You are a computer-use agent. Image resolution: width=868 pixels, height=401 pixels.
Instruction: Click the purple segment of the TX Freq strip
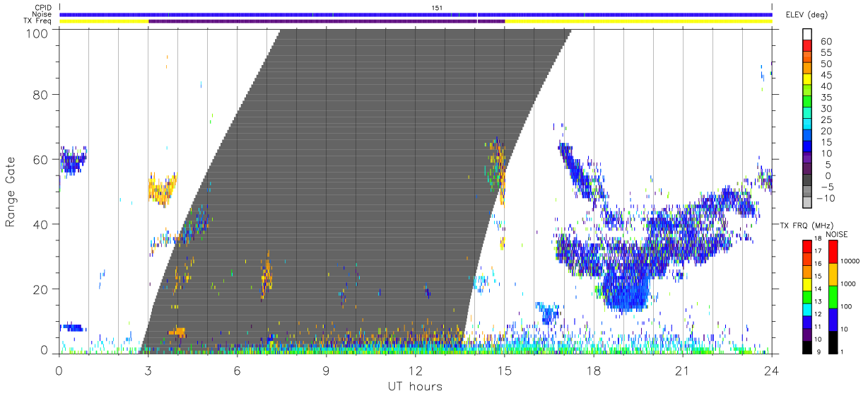(x=327, y=21)
